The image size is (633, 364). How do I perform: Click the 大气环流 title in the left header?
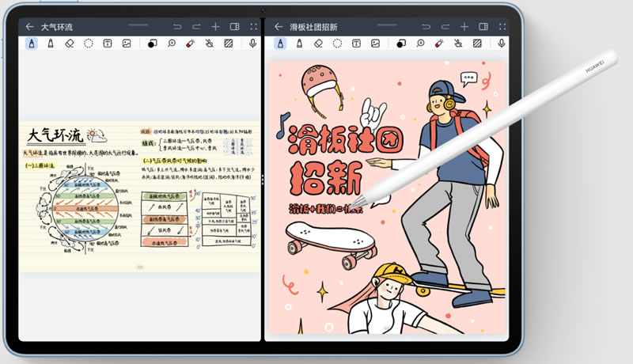pyautogui.click(x=56, y=27)
